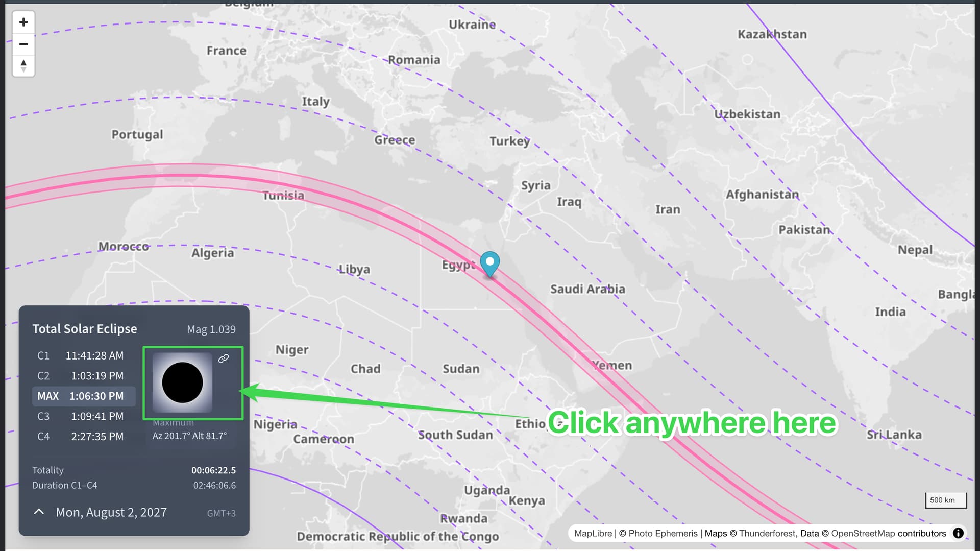Click the Mon, August 2, 2027 date
This screenshot has height=551, width=980.
[111, 512]
